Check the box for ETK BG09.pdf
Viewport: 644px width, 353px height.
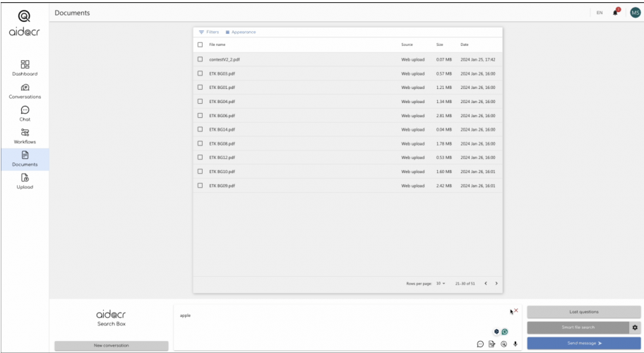[x=200, y=186]
